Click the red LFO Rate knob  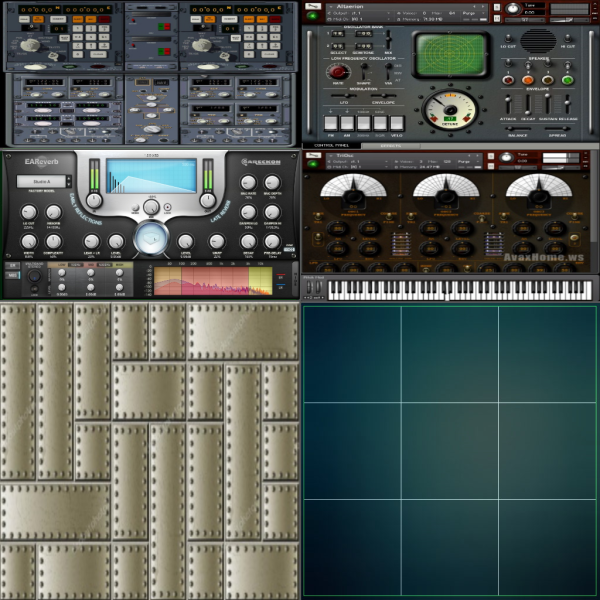[337, 71]
